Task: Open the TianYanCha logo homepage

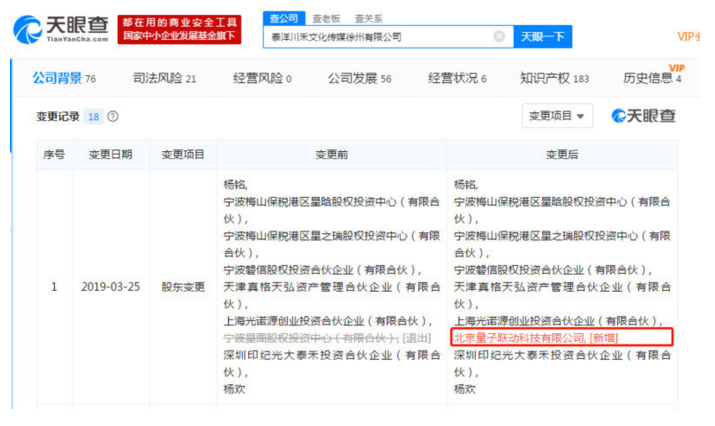Action: [x=61, y=30]
